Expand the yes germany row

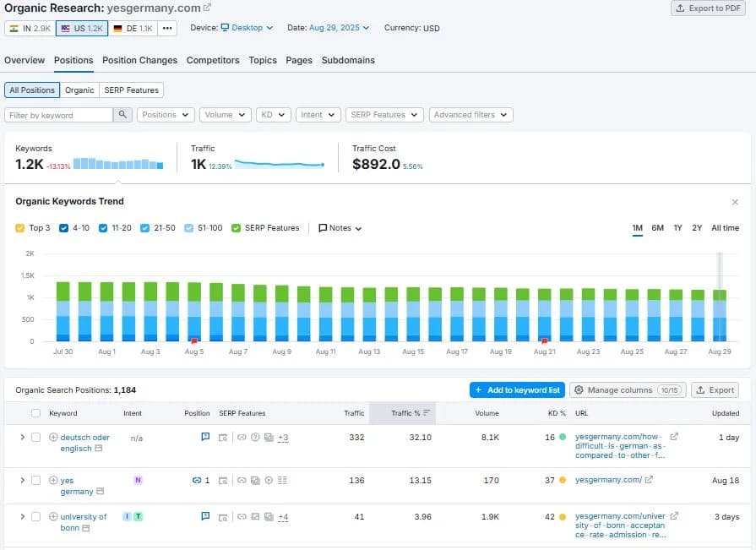pyautogui.click(x=22, y=480)
